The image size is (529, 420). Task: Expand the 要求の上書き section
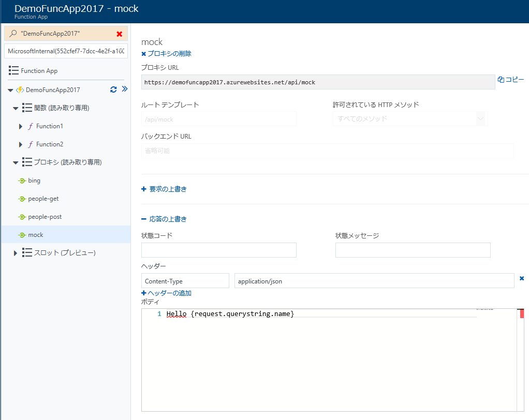(164, 189)
